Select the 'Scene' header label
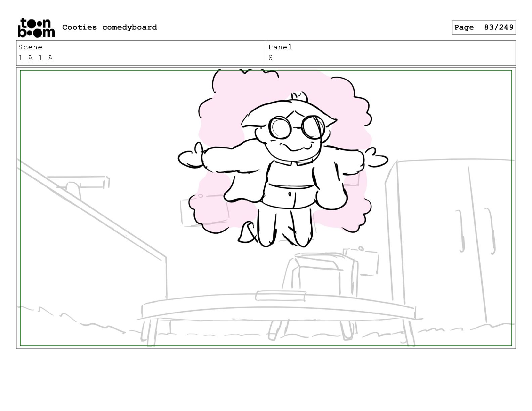Image resolution: width=532 pixels, height=411 pixels. (x=30, y=47)
